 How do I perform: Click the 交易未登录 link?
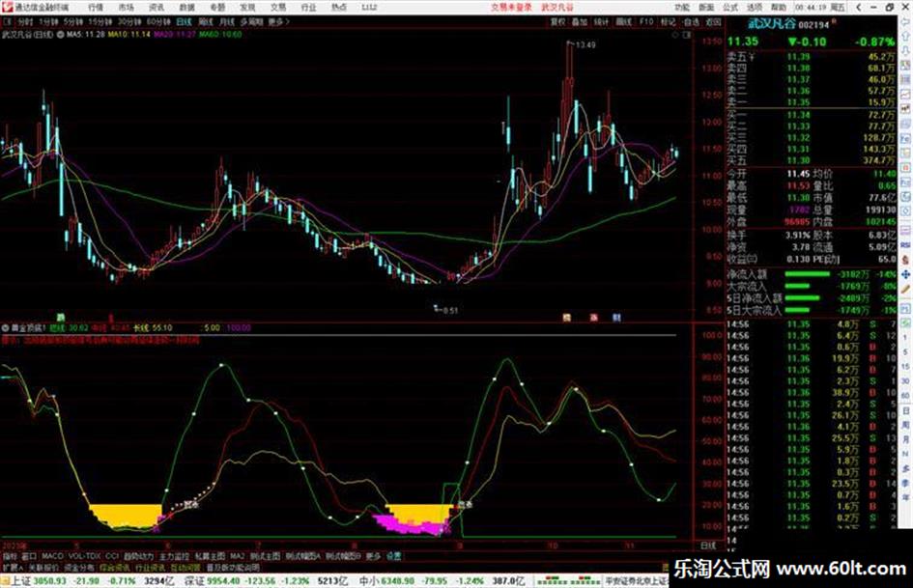pos(511,8)
